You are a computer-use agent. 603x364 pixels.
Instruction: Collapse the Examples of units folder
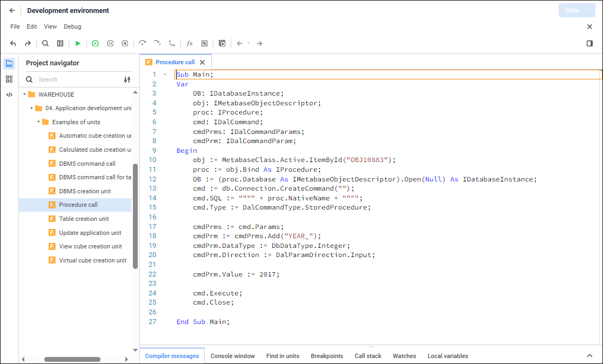click(38, 122)
